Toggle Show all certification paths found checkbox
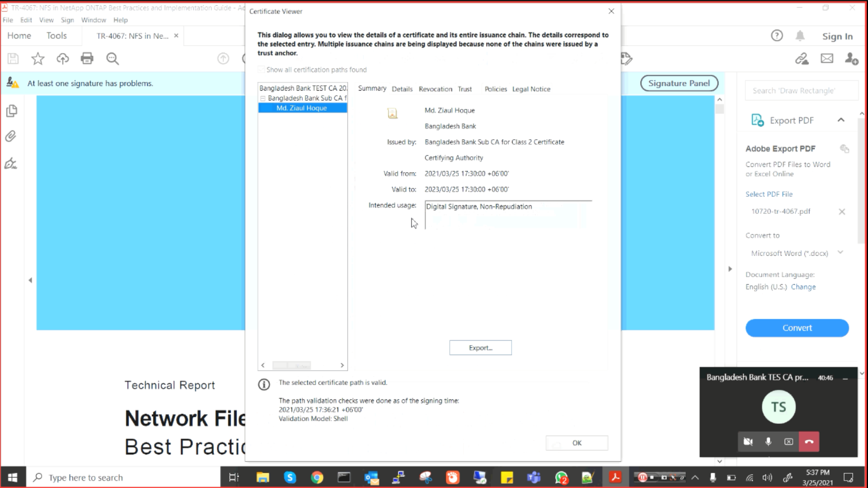The height and width of the screenshot is (488, 868). [261, 69]
